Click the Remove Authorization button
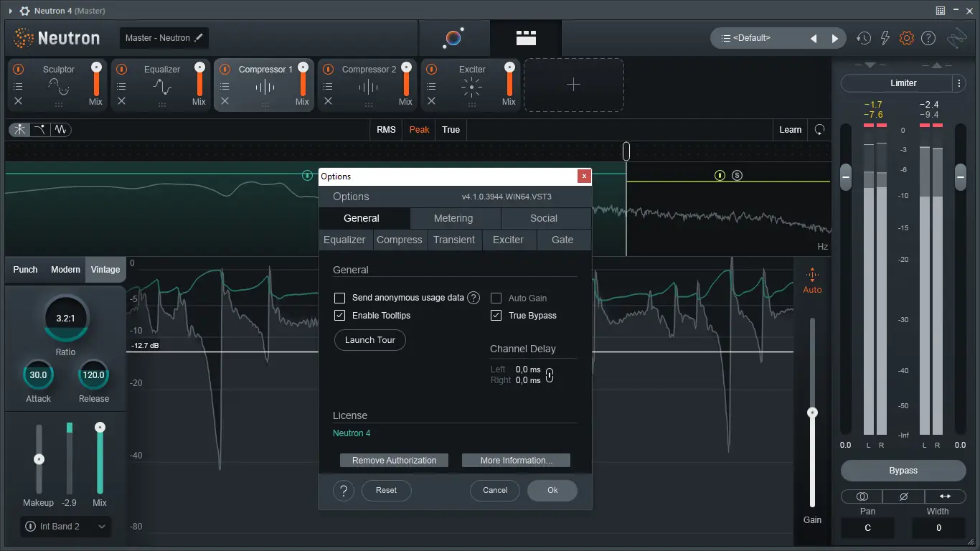980x551 pixels. [394, 460]
